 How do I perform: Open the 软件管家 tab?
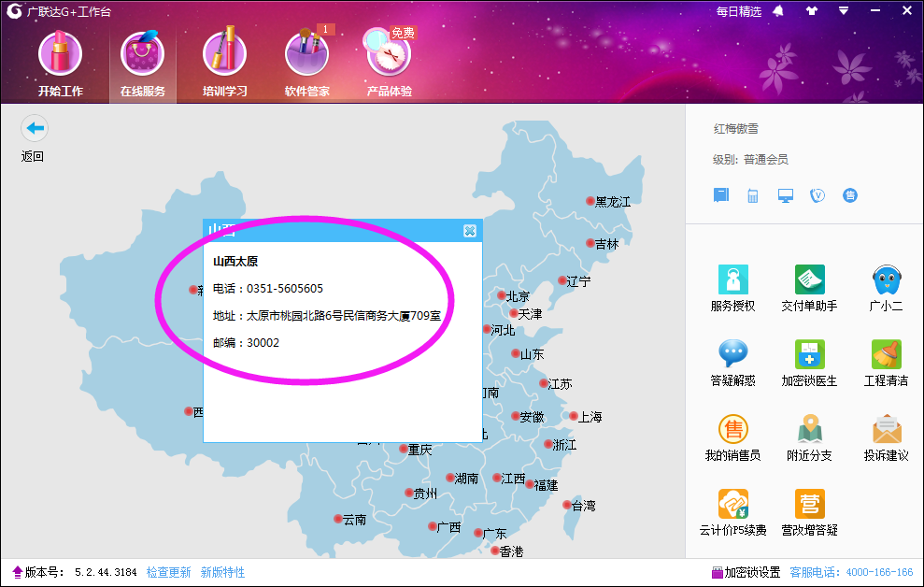(307, 64)
